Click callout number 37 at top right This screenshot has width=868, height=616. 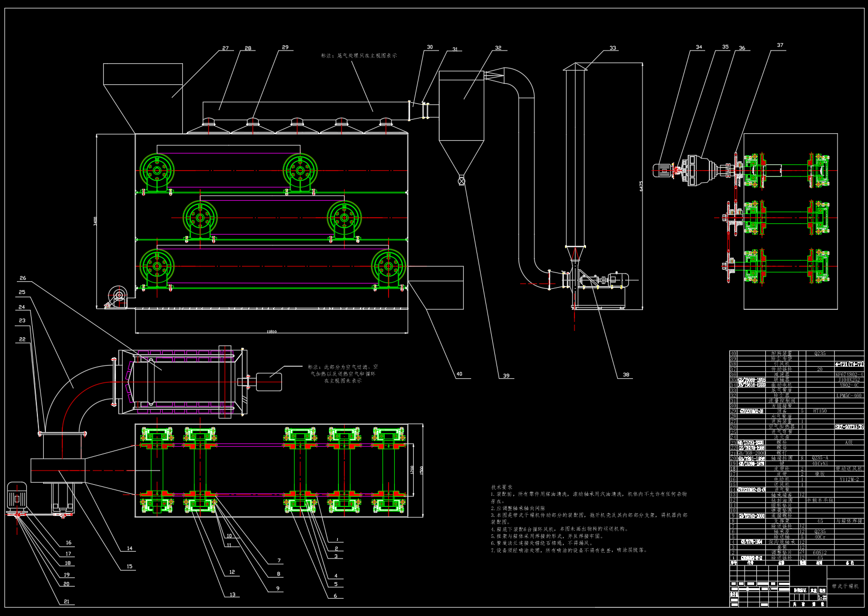pyautogui.click(x=780, y=45)
